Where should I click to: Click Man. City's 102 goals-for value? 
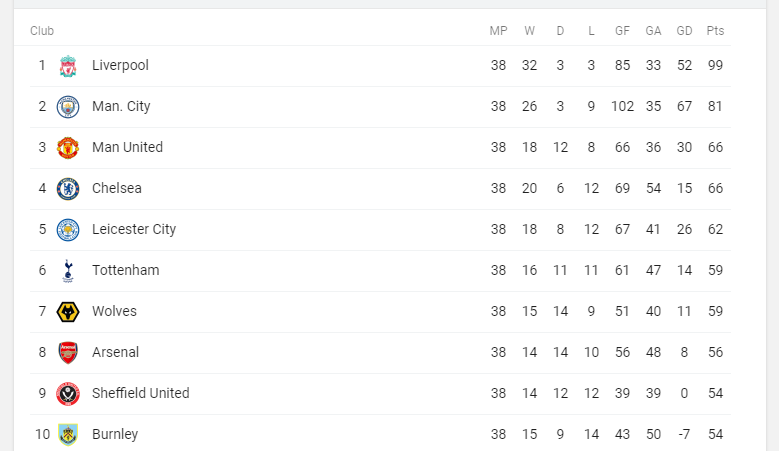click(622, 106)
